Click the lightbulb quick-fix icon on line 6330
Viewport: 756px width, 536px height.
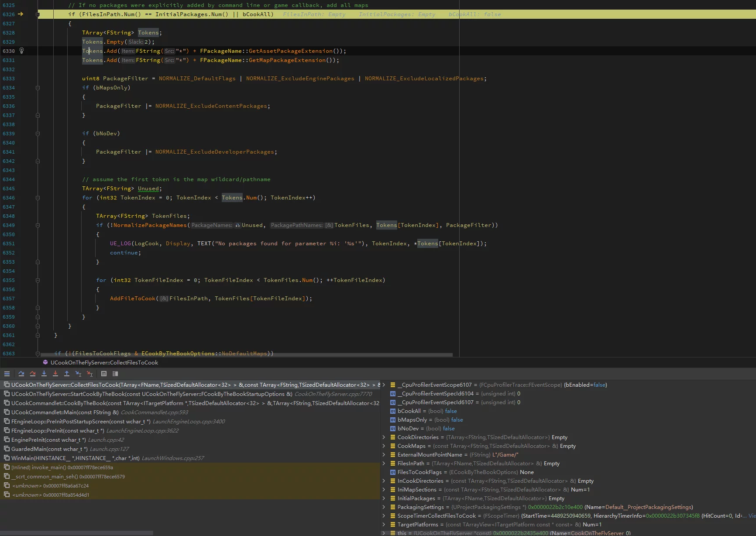21,51
